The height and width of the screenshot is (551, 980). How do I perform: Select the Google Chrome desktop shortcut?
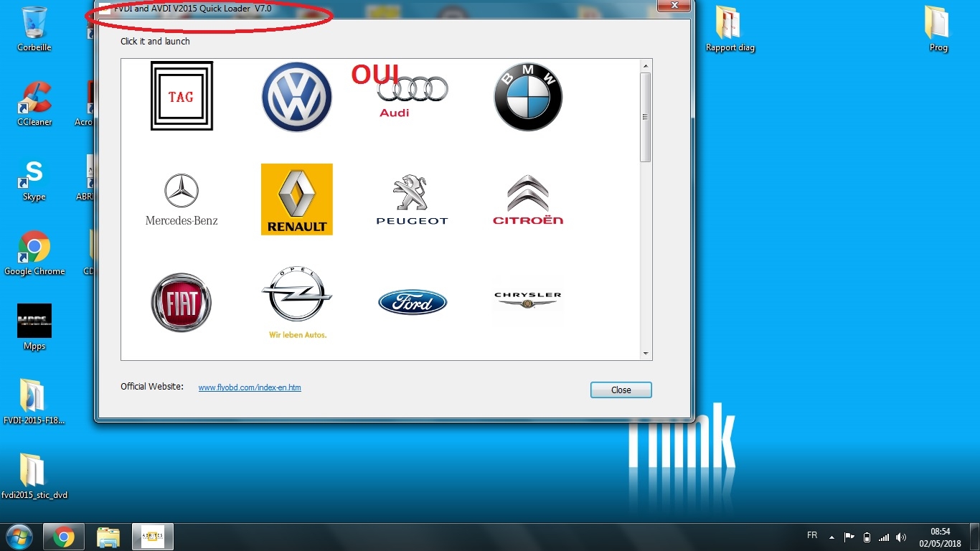[34, 253]
